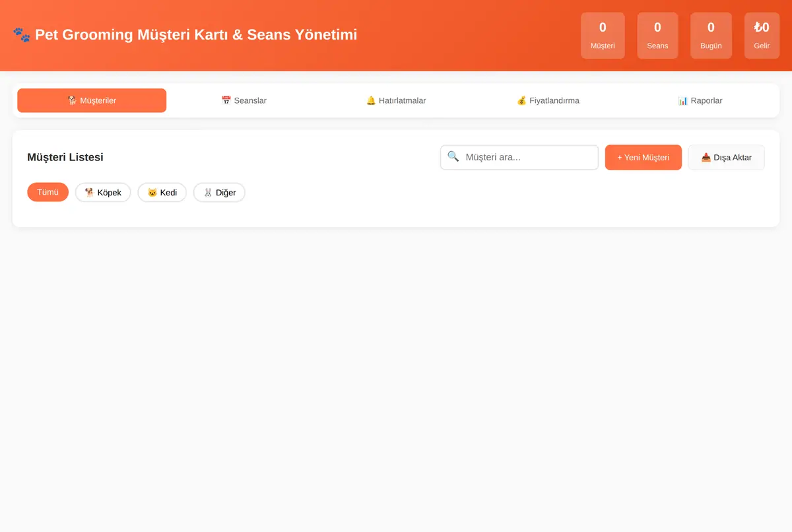Screen dimensions: 792x532
Task: Click the bell icon in Hatırlatmalar tab
Action: pyautogui.click(x=371, y=100)
